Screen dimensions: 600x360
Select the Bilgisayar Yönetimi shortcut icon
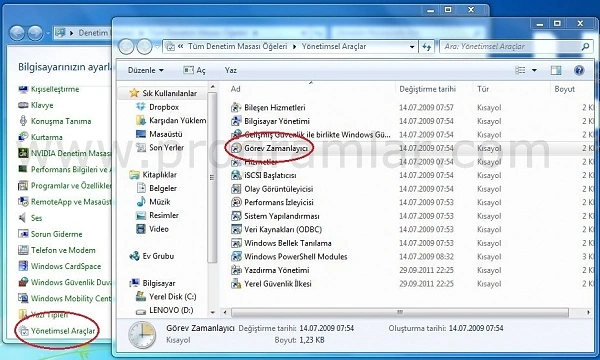(x=236, y=121)
